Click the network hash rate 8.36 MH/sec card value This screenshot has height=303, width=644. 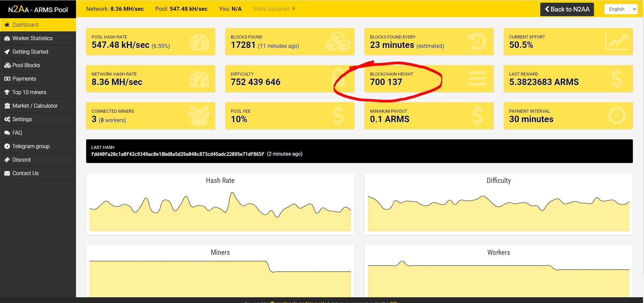point(117,82)
